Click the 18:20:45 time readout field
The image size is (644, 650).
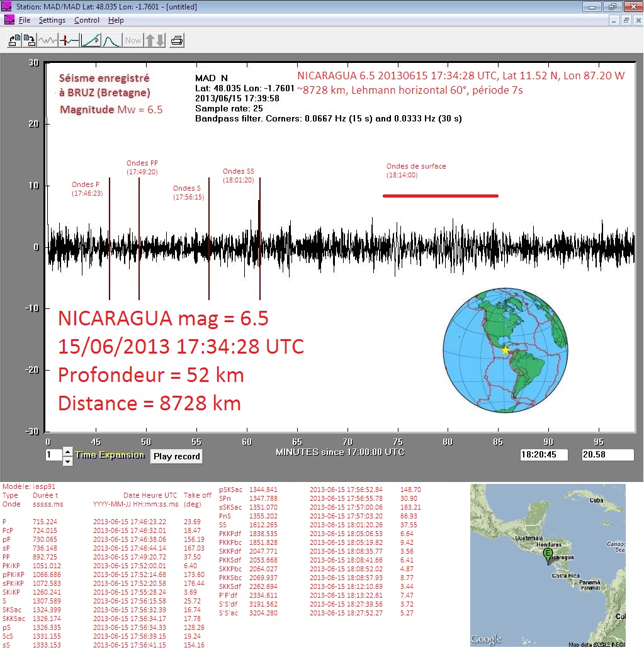(x=544, y=455)
